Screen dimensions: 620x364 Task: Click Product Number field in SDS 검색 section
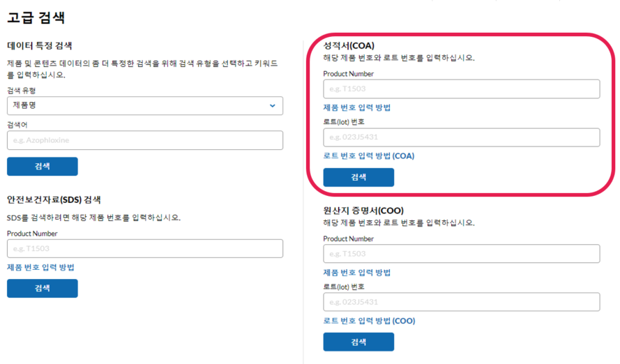click(144, 249)
